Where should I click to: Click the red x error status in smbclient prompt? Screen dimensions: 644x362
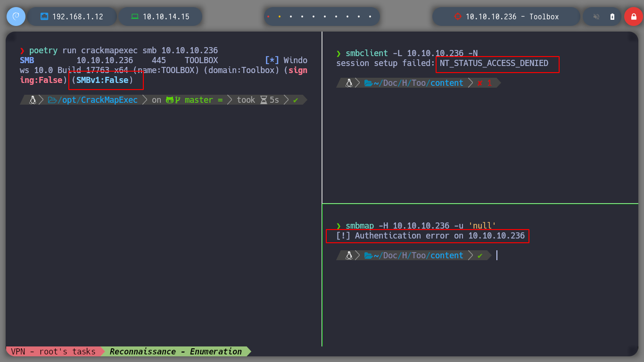479,83
